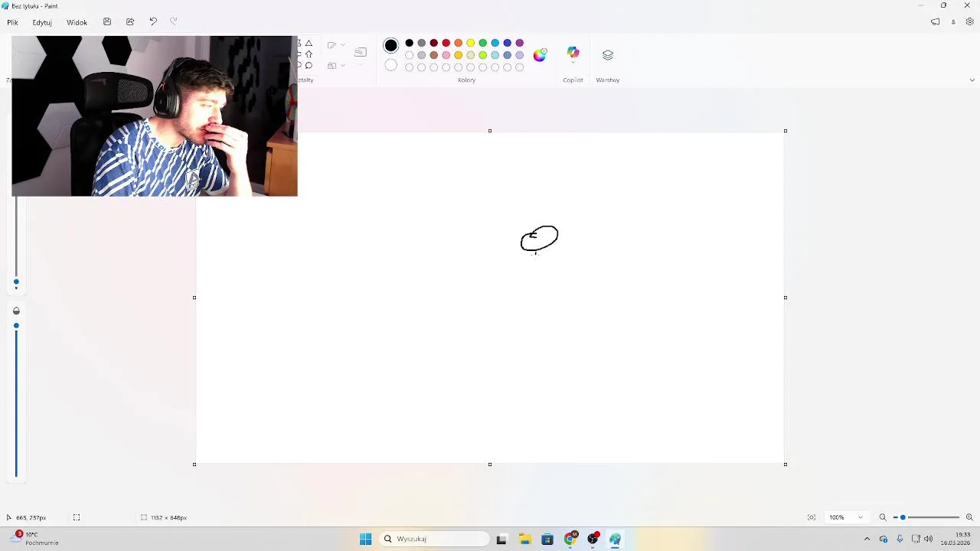Screen dimensions: 980x551
Task: Open Paint settings gear
Action: pyautogui.click(x=970, y=22)
